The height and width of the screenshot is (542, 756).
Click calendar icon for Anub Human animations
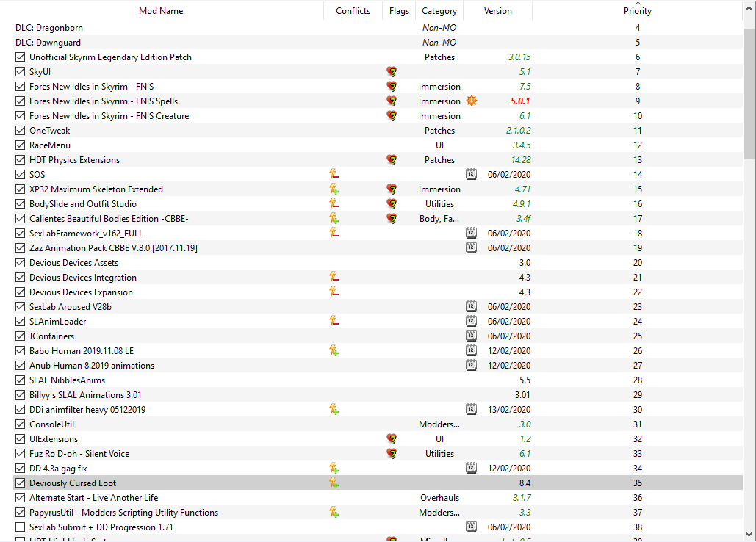pos(471,365)
